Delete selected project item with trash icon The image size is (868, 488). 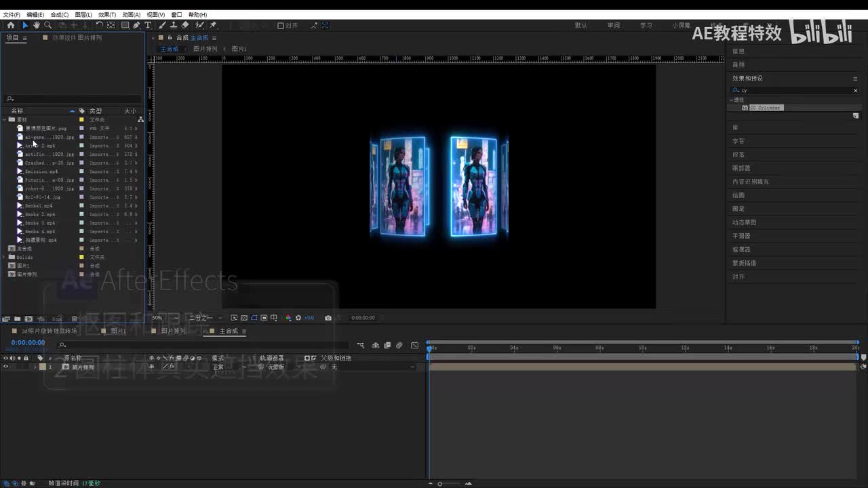coord(75,319)
